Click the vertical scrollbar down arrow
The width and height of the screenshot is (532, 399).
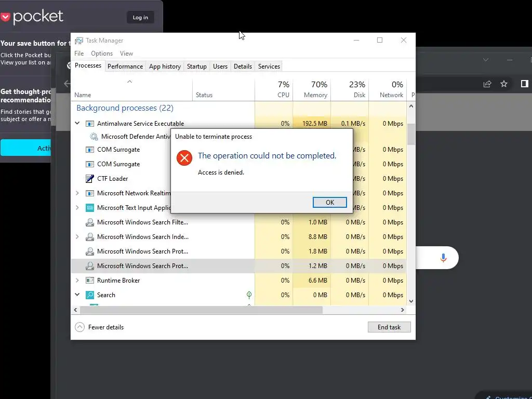coord(411,301)
